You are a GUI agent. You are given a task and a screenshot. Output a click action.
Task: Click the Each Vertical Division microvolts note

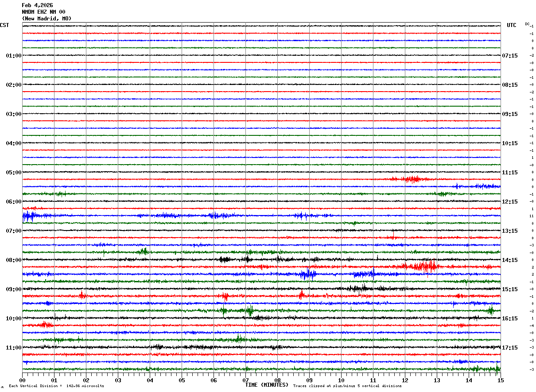[x=56, y=386]
